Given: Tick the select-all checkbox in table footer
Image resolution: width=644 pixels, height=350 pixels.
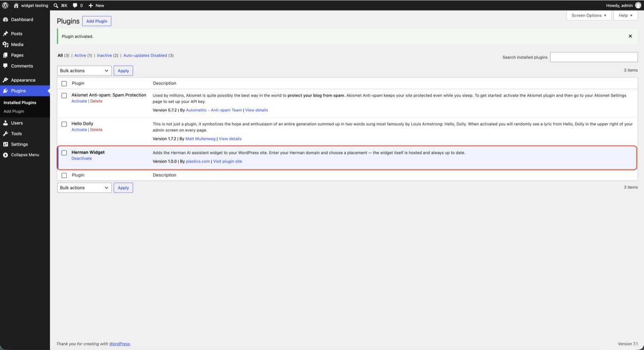Looking at the screenshot, I should coord(64,175).
